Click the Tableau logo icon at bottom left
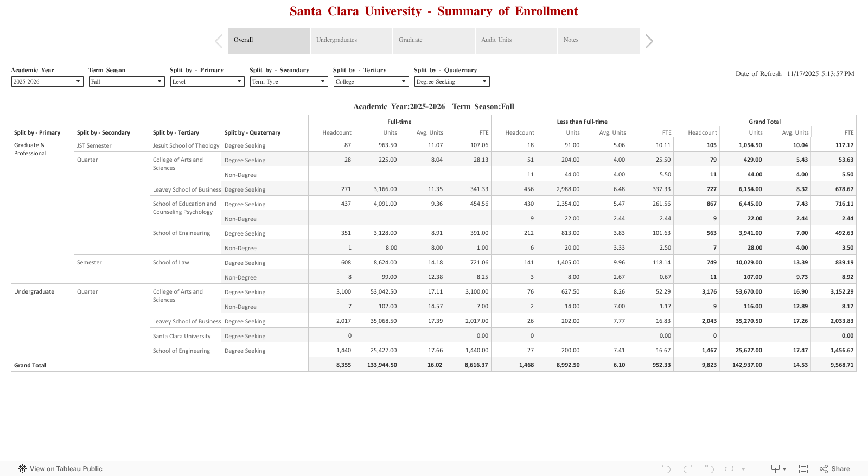Image resolution: width=868 pixels, height=476 pixels. point(22,469)
